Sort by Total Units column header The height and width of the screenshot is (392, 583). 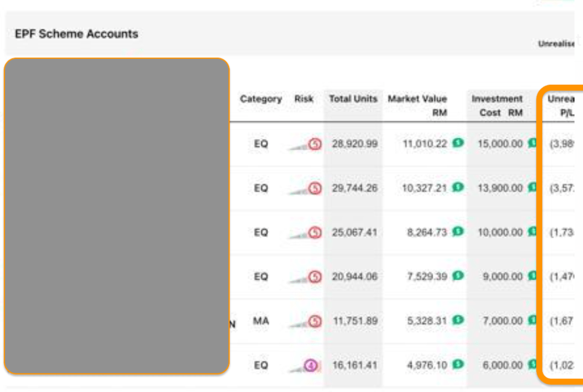tap(353, 99)
